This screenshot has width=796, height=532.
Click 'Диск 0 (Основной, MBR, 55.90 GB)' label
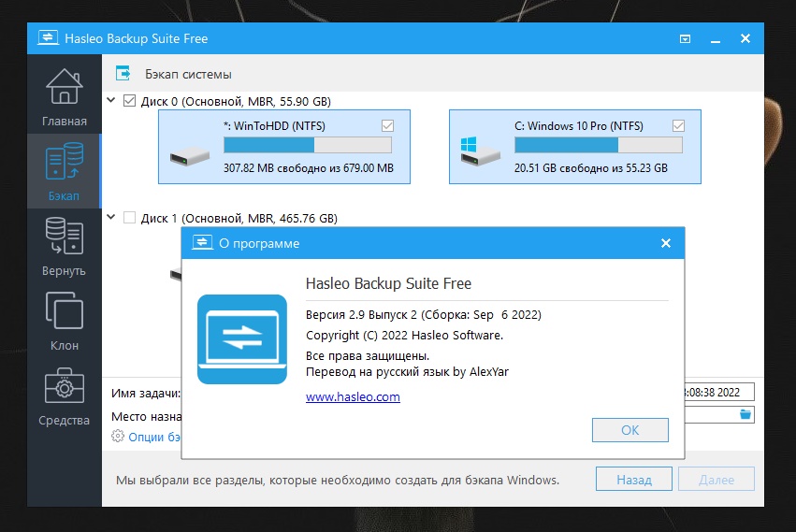tap(236, 101)
